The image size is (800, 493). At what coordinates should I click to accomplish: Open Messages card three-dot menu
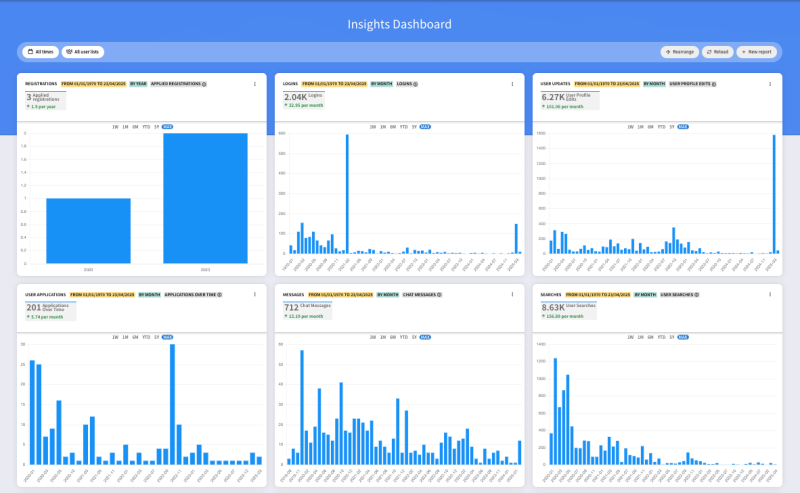[512, 294]
